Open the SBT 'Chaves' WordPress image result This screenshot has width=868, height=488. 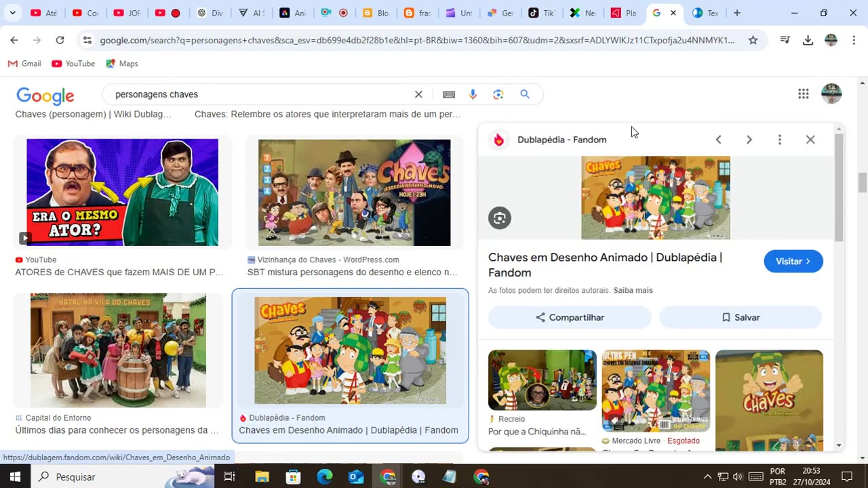354,192
